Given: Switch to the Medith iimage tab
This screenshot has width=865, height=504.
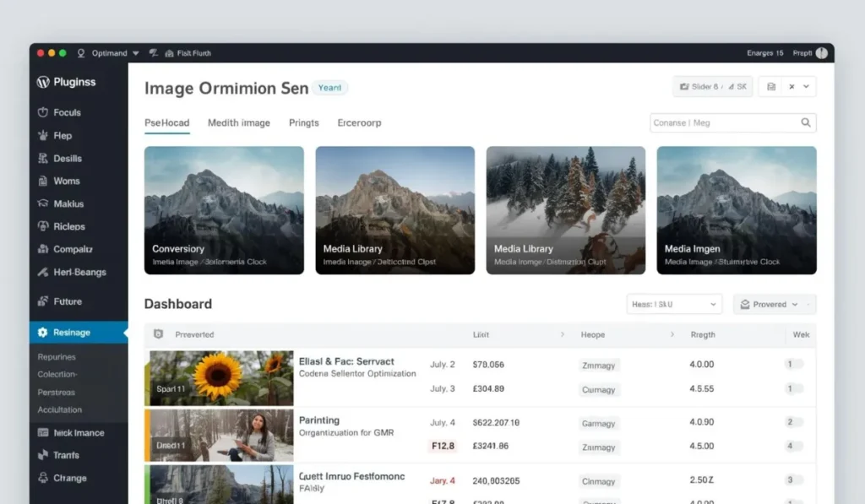Looking at the screenshot, I should pyautogui.click(x=239, y=123).
